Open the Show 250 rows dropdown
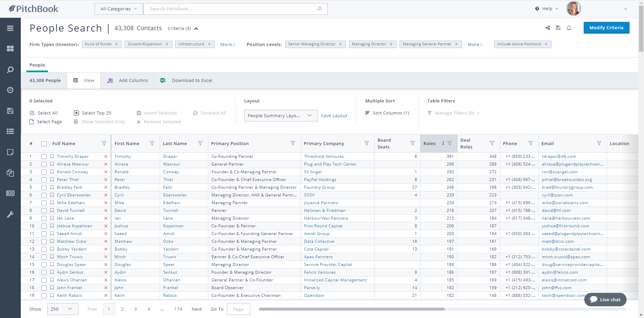Viewport: 644px width, 318px height. pyautogui.click(x=63, y=309)
